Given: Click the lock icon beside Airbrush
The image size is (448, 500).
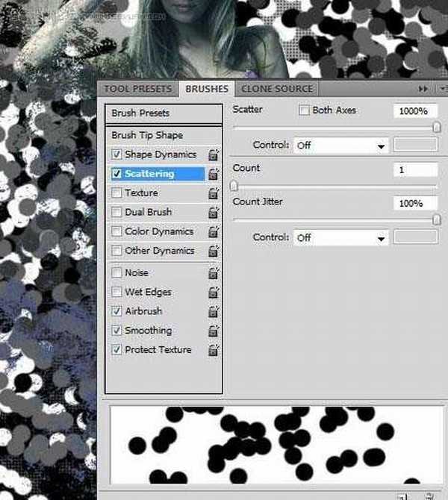Looking at the screenshot, I should [x=214, y=312].
